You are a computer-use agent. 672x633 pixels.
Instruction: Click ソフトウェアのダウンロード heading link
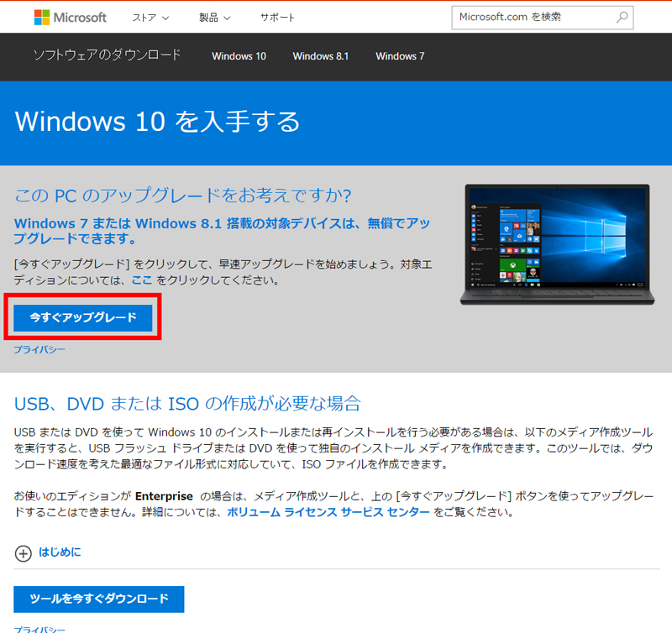coord(108,55)
